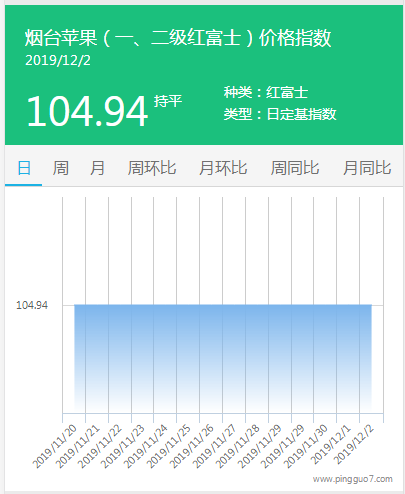Click the x-axis label 2019/12/1
405x494 pixels.
coord(331,445)
